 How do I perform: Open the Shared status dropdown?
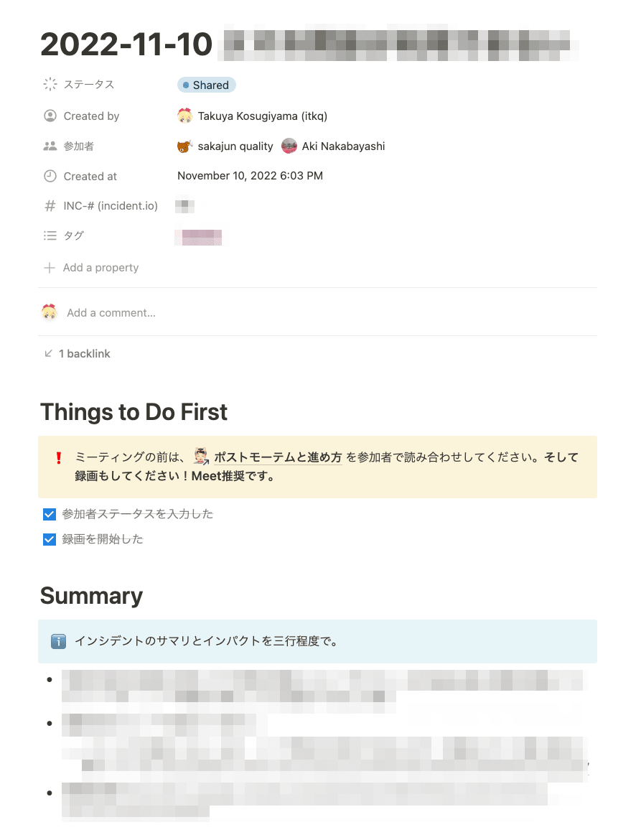(206, 85)
